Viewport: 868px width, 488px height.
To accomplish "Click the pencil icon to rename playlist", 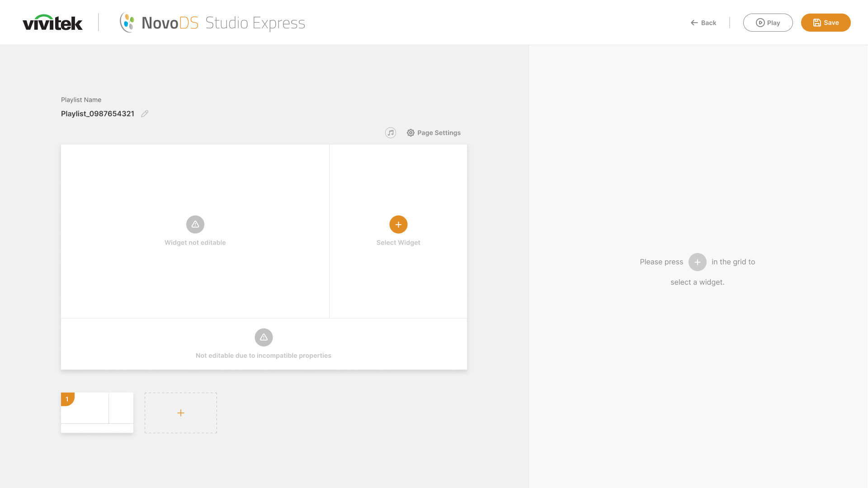I will (145, 114).
